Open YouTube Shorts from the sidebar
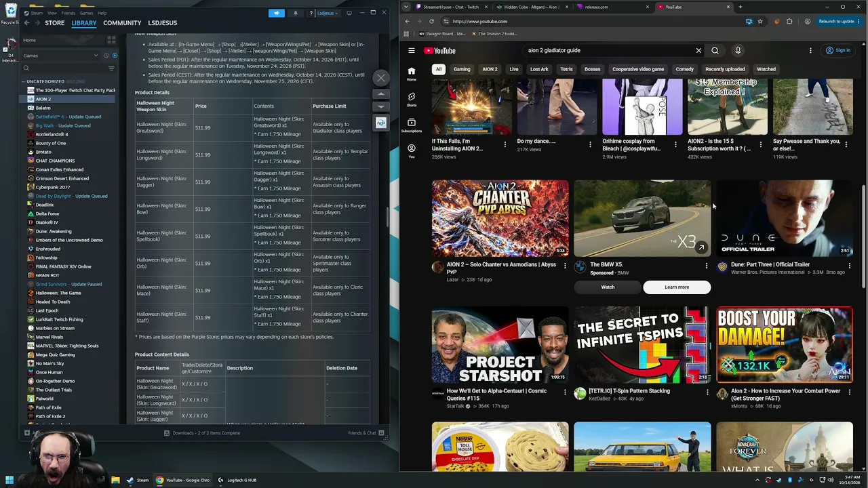 pyautogui.click(x=412, y=99)
